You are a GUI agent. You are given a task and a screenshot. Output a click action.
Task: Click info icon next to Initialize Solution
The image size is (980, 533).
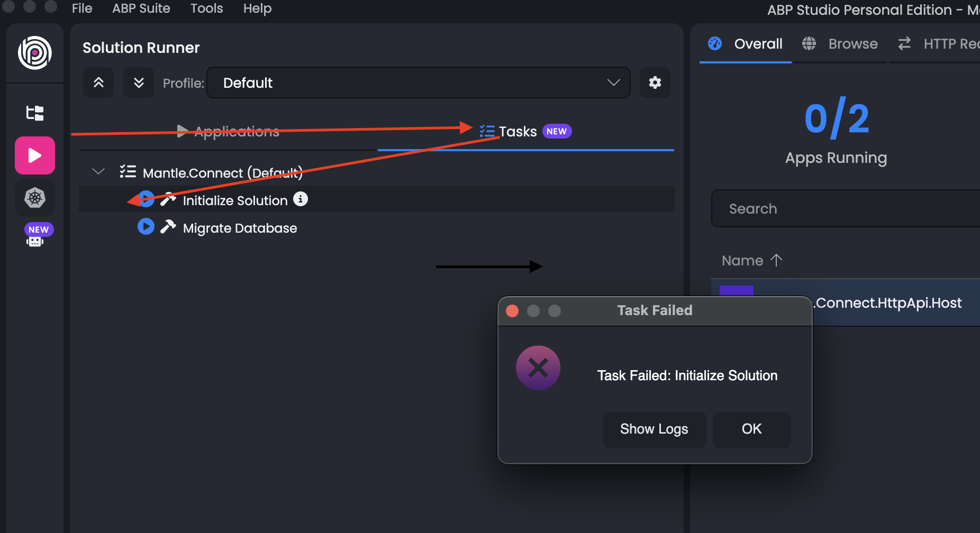[301, 199]
